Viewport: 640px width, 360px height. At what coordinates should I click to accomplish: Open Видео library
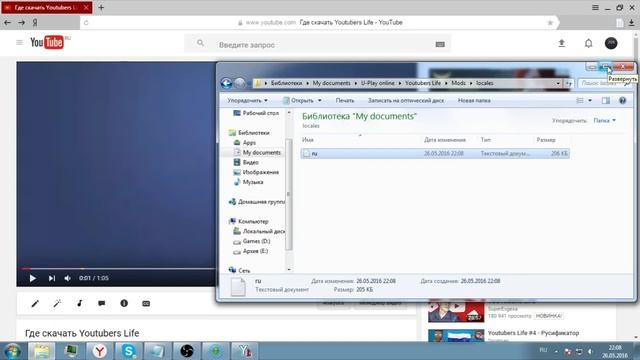point(246,162)
